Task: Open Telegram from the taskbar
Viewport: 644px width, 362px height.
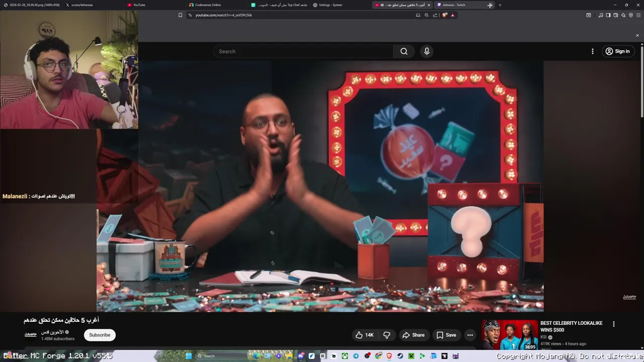Action: (356, 356)
